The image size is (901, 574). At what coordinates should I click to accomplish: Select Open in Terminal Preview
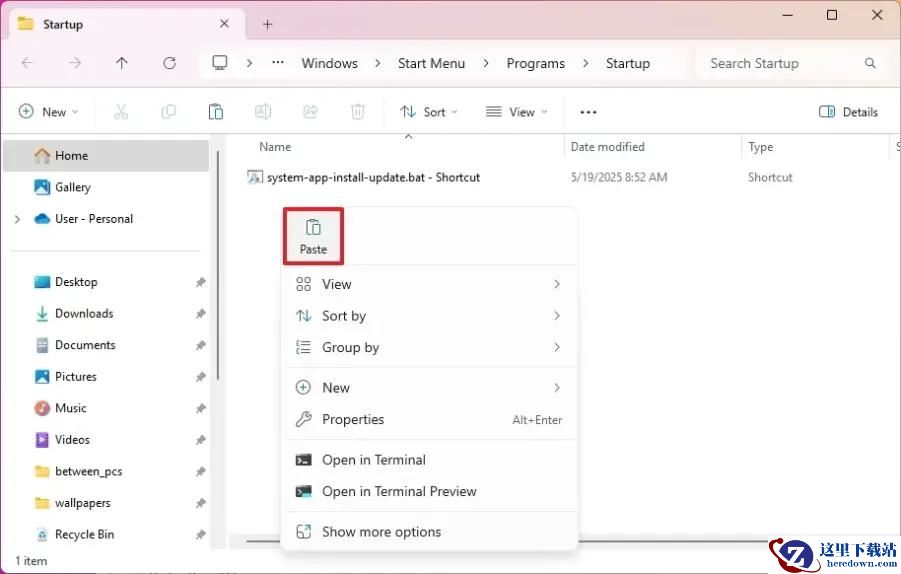click(429, 491)
